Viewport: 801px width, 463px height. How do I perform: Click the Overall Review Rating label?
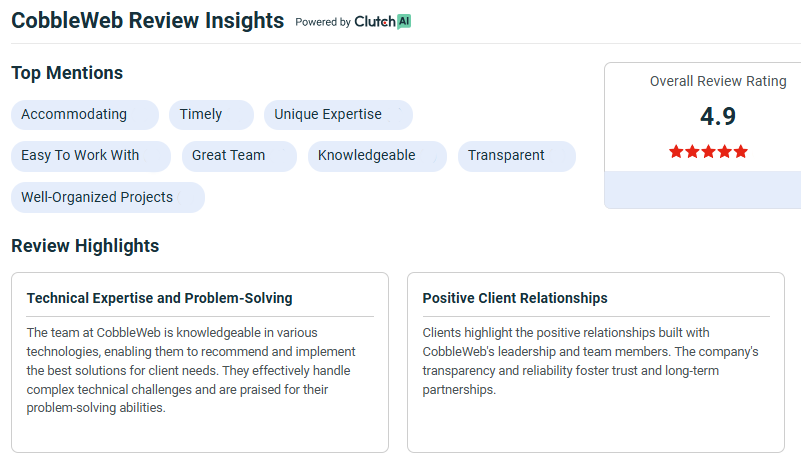pyautogui.click(x=718, y=81)
